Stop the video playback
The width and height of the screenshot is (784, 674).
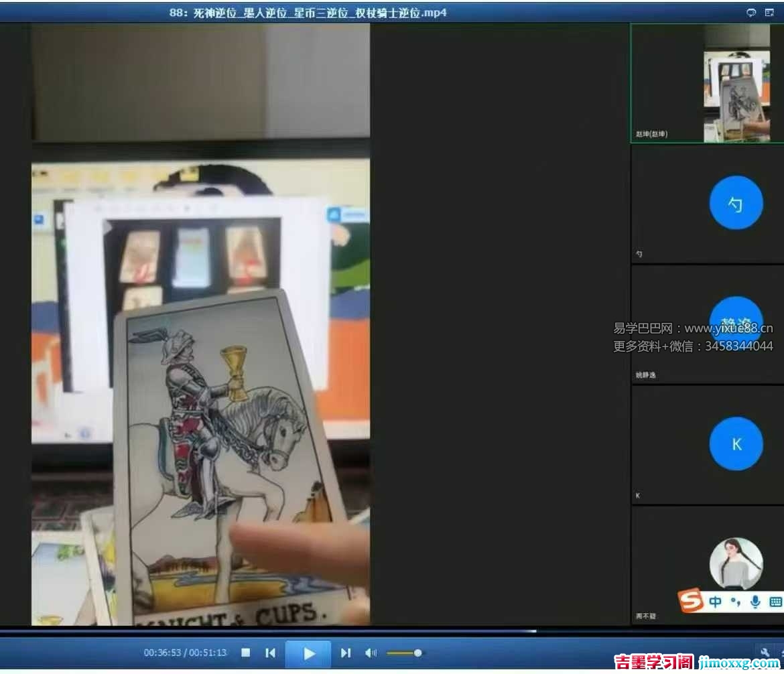pos(246,653)
